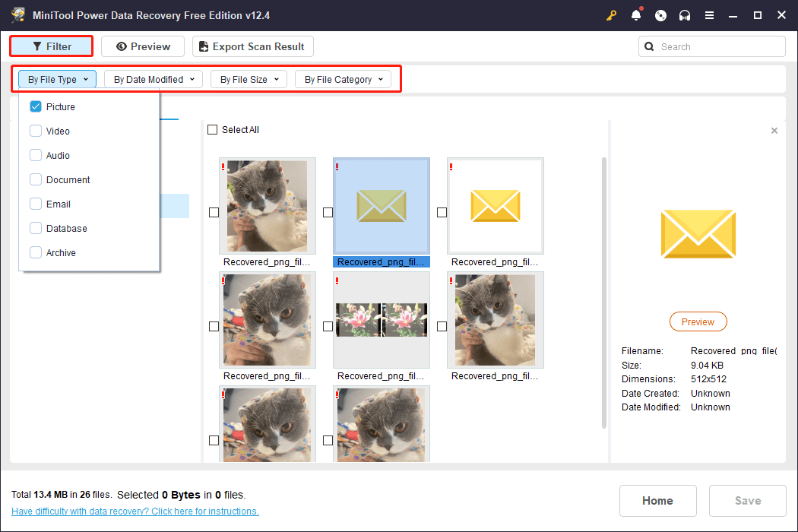Check the Video file type checkbox
The image size is (798, 532).
(x=36, y=131)
